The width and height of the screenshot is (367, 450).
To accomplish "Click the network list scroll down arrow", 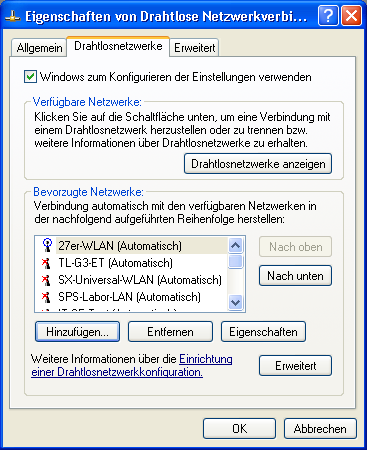I will point(236,302).
